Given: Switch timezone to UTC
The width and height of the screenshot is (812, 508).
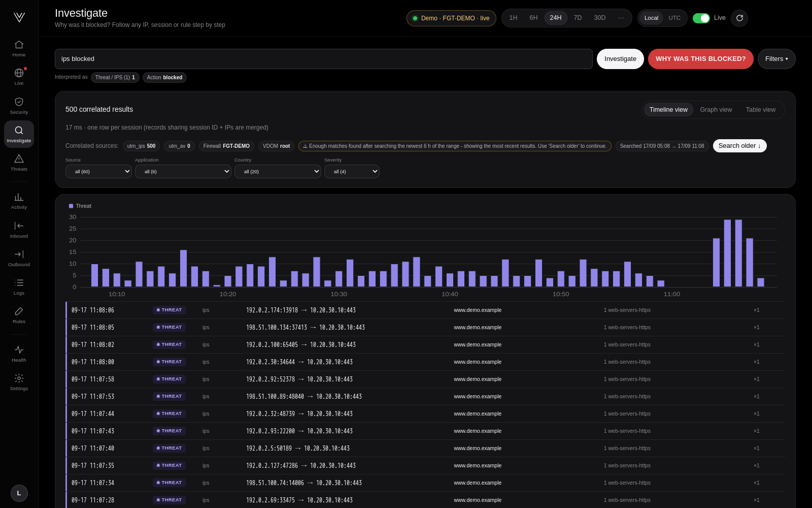Looking at the screenshot, I should click(x=674, y=18).
